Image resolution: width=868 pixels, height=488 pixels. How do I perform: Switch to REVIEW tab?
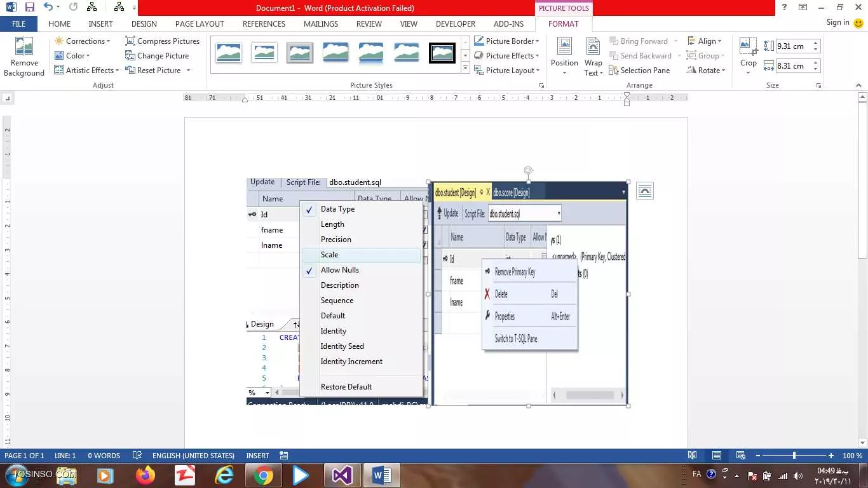pos(369,24)
